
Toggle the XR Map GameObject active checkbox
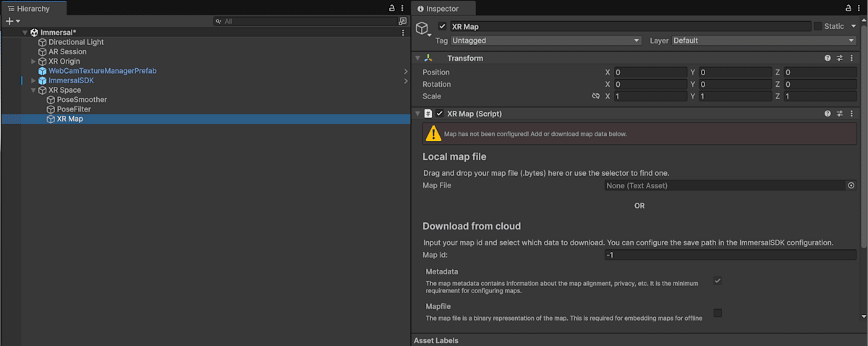click(x=443, y=26)
